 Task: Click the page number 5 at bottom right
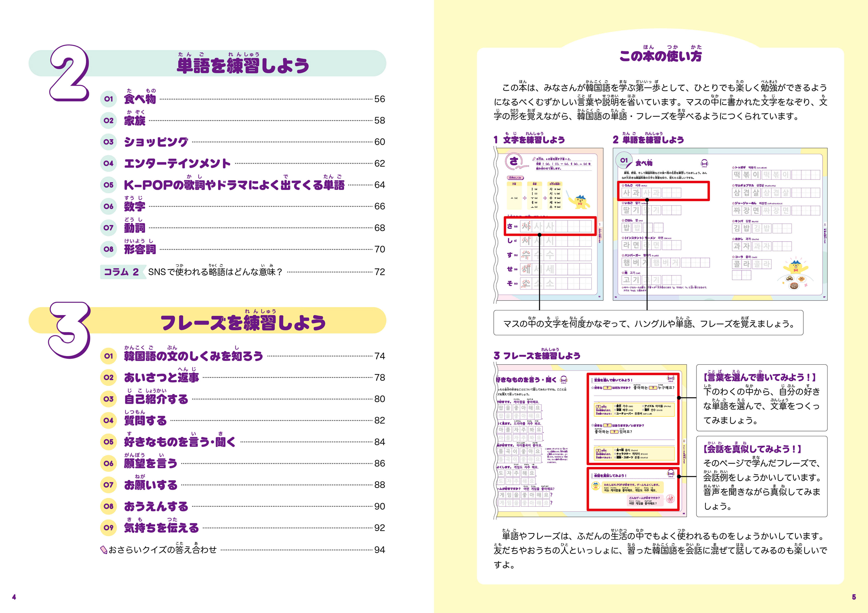854,597
